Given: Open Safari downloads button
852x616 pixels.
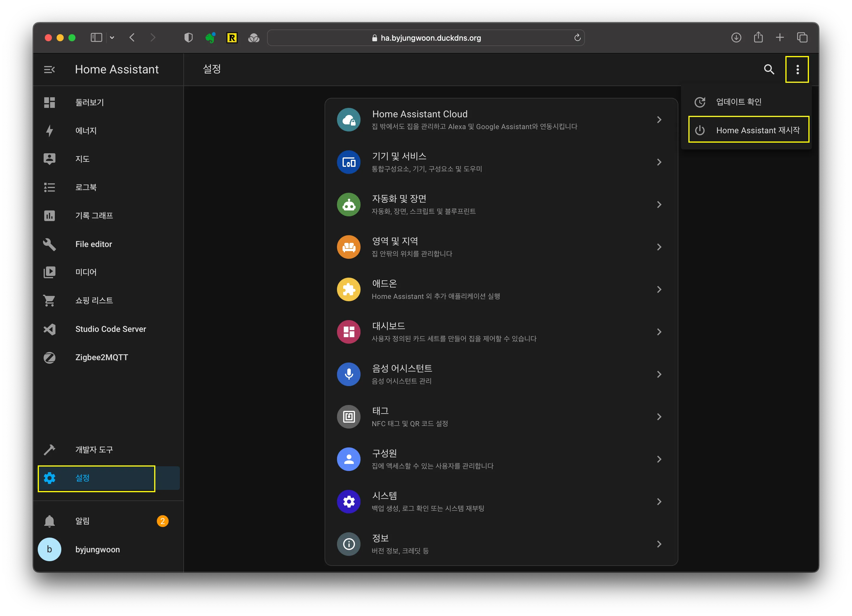Looking at the screenshot, I should point(736,37).
